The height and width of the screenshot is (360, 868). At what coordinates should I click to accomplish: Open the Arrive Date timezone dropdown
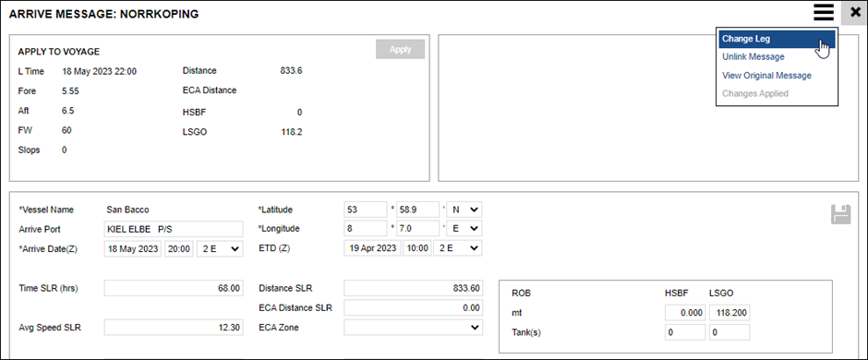220,249
